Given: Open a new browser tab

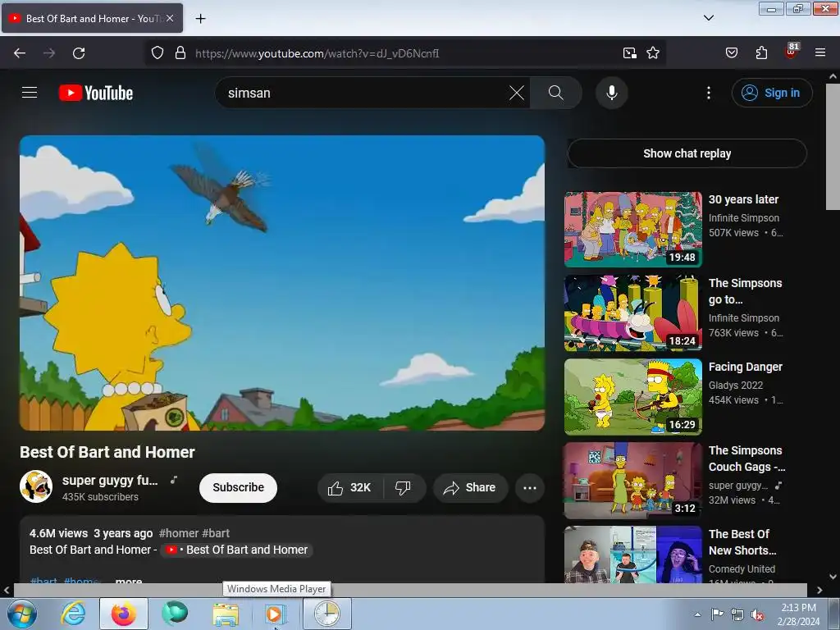Looking at the screenshot, I should [x=200, y=19].
